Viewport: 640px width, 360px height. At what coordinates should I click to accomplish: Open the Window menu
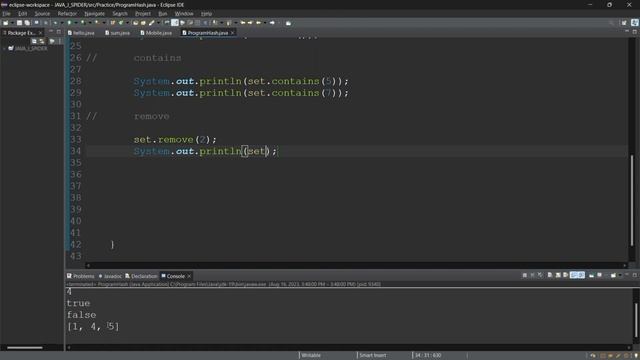184,13
